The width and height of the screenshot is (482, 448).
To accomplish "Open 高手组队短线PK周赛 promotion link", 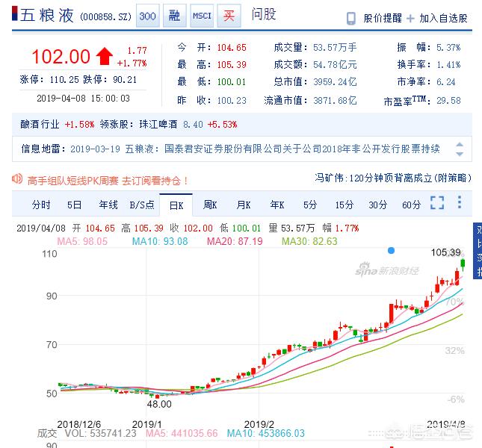I will (108, 181).
